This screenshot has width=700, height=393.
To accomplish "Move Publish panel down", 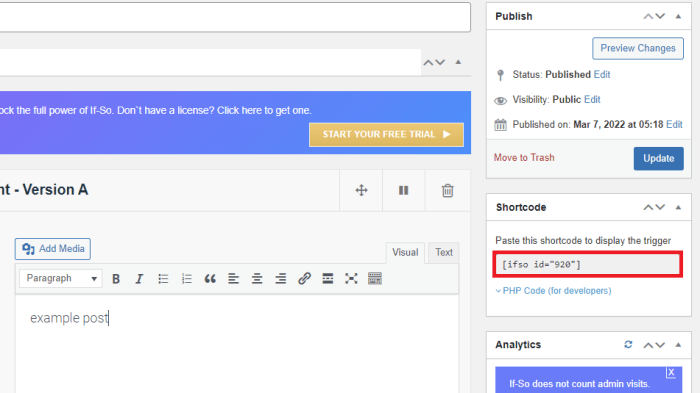I will [x=660, y=17].
